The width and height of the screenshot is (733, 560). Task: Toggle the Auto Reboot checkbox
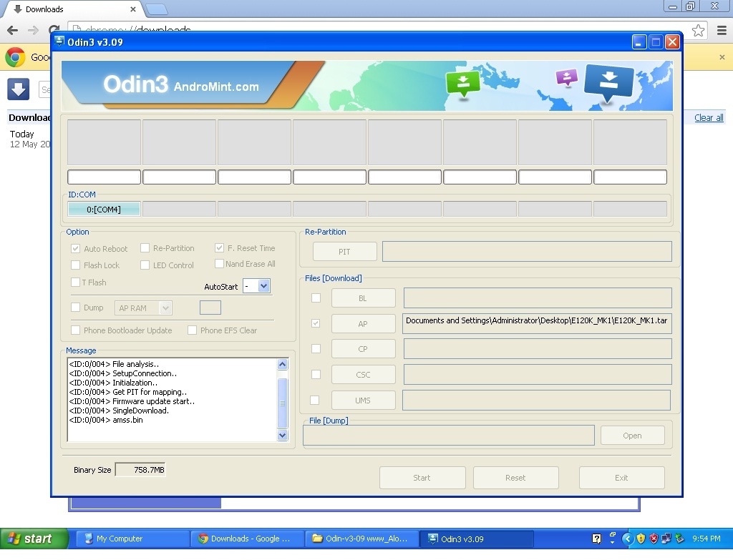(x=75, y=248)
